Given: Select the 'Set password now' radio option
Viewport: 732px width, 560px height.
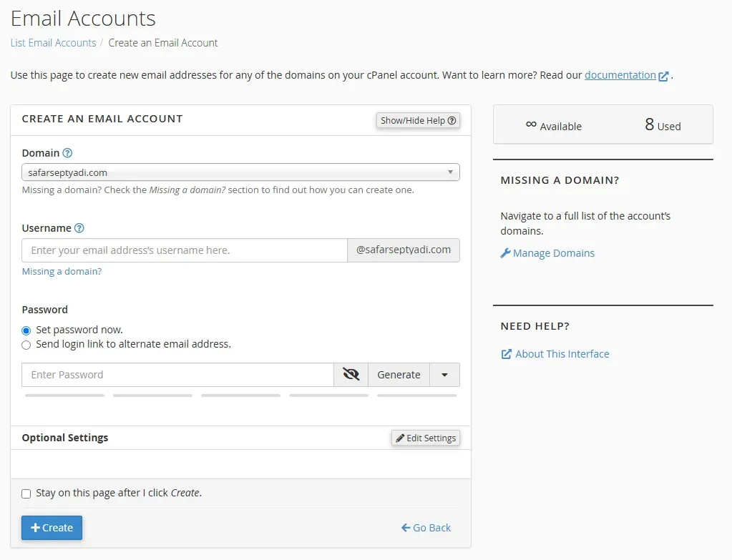Looking at the screenshot, I should 26,330.
